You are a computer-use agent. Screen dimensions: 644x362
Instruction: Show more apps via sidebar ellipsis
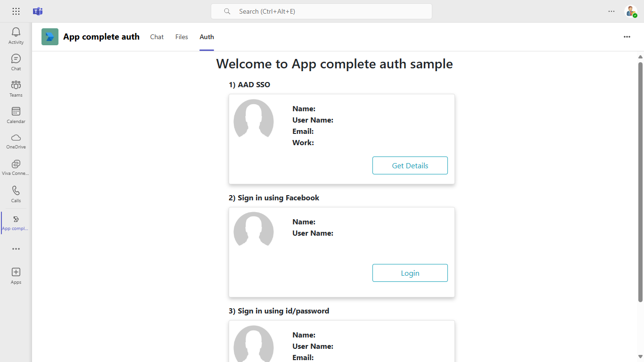(16, 249)
